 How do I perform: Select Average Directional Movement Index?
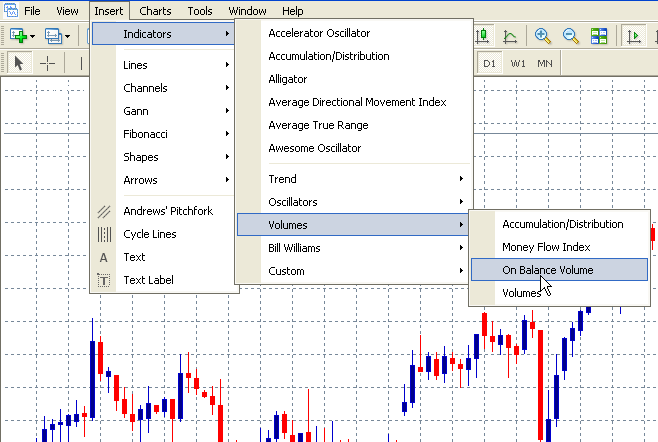coord(353,102)
